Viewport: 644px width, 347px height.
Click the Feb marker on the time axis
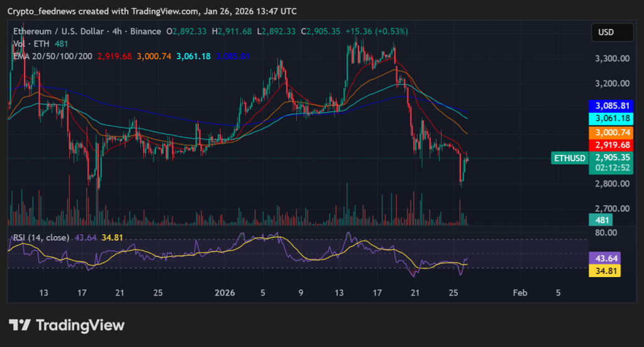[520, 293]
